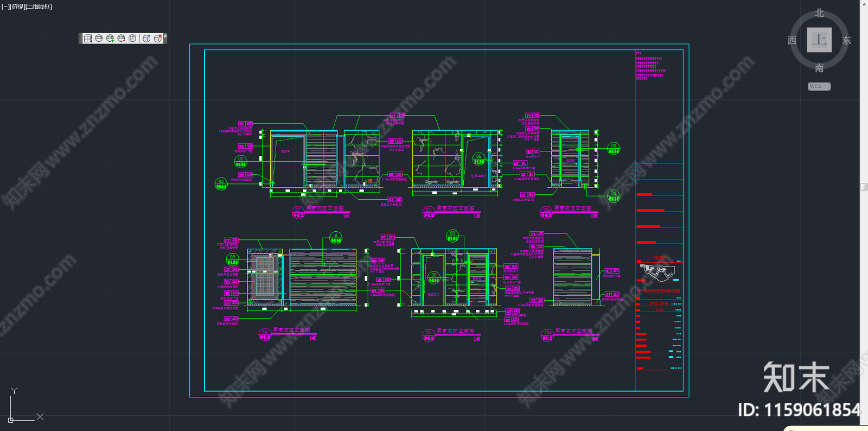Screen dimensions: 868x431
Task: Select the section callout bubble 04
Action: point(614,196)
